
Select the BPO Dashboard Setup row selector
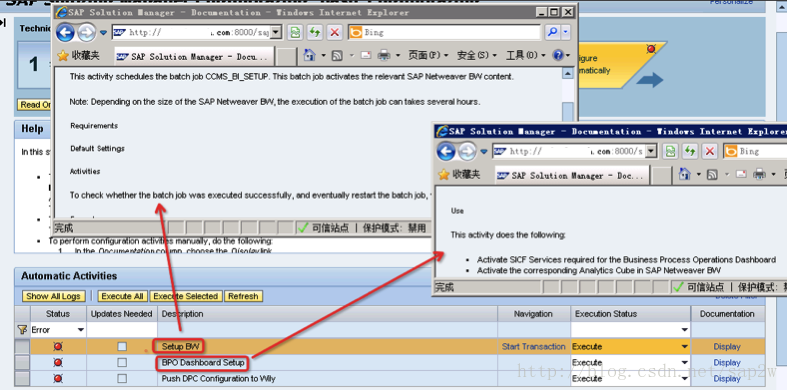[22, 362]
